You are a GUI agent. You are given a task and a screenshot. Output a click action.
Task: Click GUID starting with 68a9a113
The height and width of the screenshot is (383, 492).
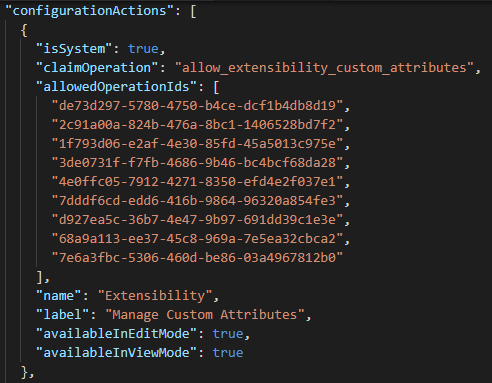point(197,239)
